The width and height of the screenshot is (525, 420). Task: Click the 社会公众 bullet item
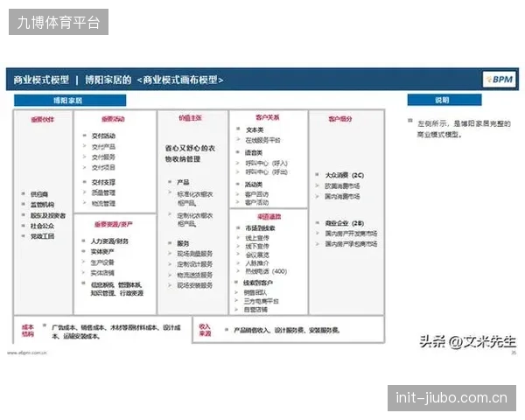coord(42,226)
